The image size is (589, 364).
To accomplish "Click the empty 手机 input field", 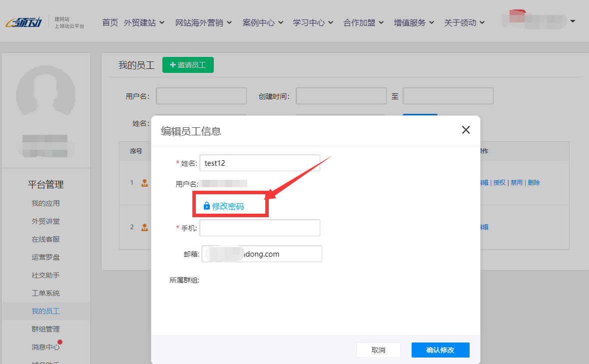I will (x=259, y=227).
